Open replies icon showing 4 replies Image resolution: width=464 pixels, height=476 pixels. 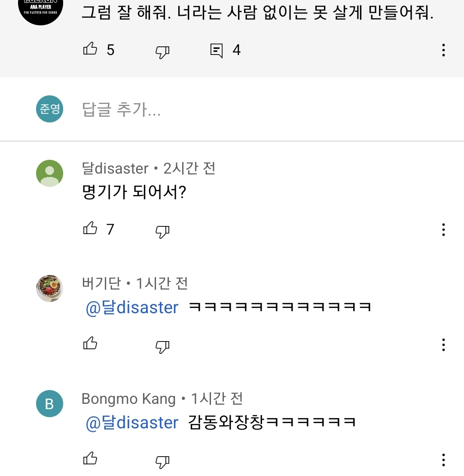pyautogui.click(x=217, y=51)
